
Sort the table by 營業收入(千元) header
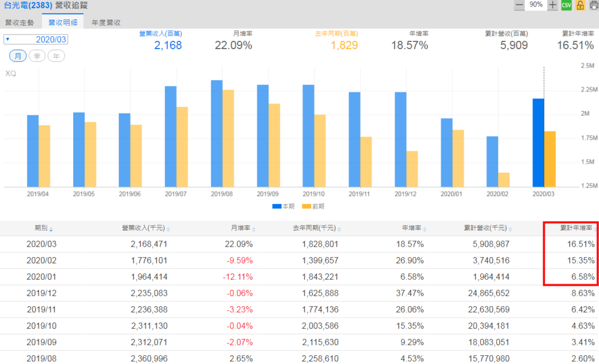tap(146, 228)
